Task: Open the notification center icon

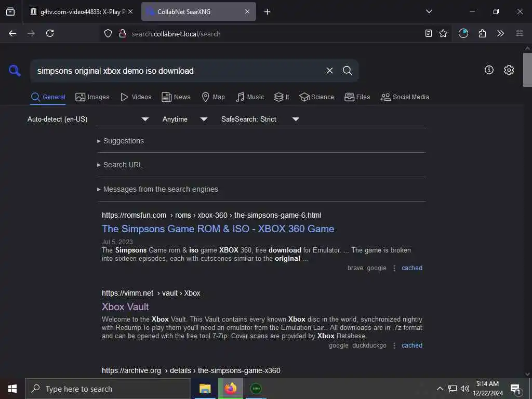Action: coord(515,389)
